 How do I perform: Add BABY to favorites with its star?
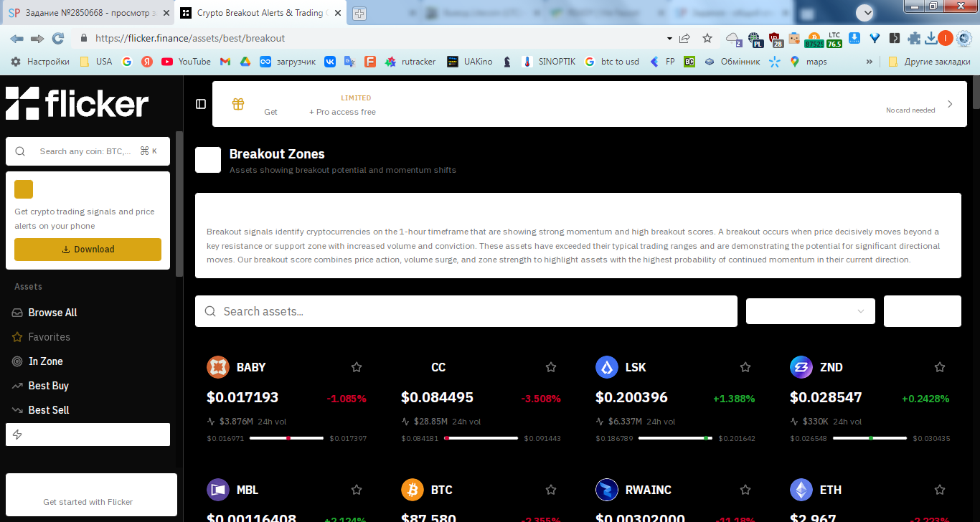357,367
